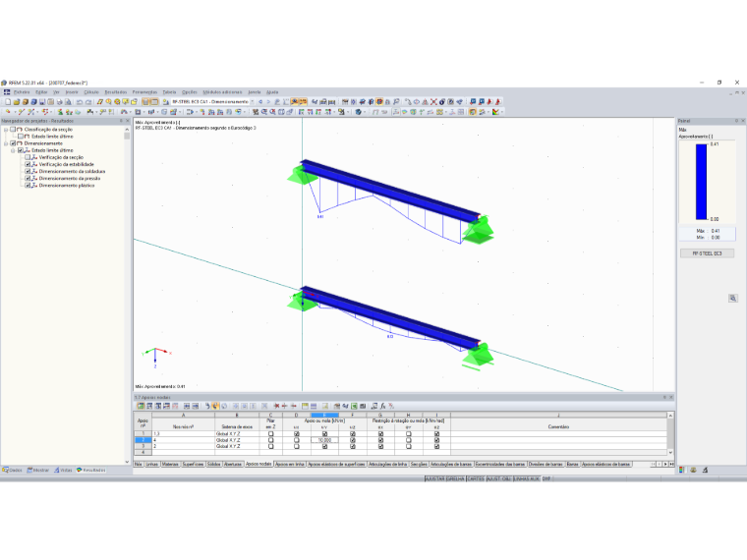
Task: Open Mostrar navigator tab
Action: pos(38,471)
